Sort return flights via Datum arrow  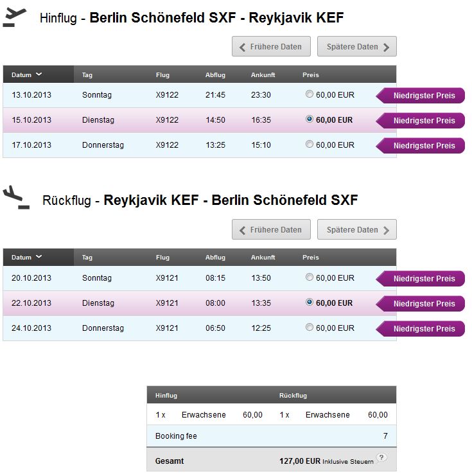(x=39, y=256)
